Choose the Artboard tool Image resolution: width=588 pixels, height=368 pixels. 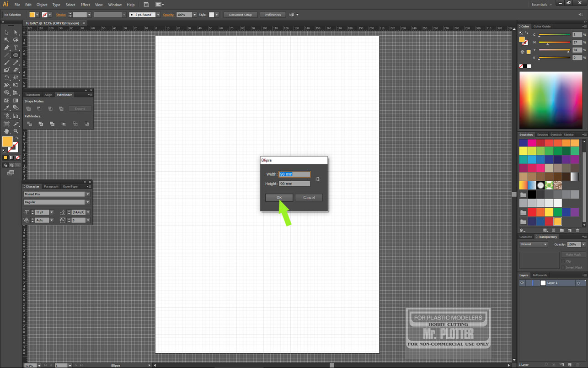tap(6, 124)
